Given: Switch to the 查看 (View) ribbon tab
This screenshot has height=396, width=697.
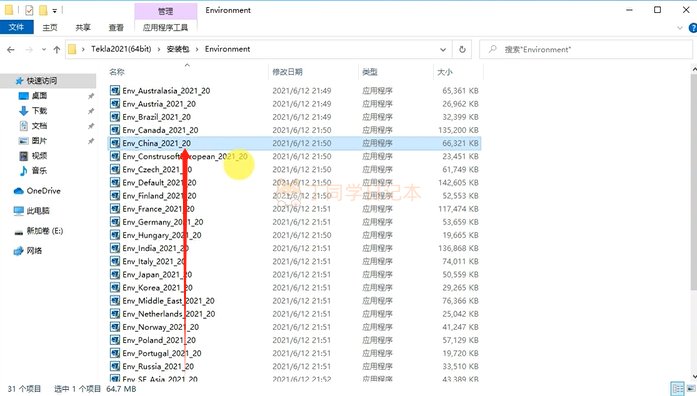Looking at the screenshot, I should 116,28.
